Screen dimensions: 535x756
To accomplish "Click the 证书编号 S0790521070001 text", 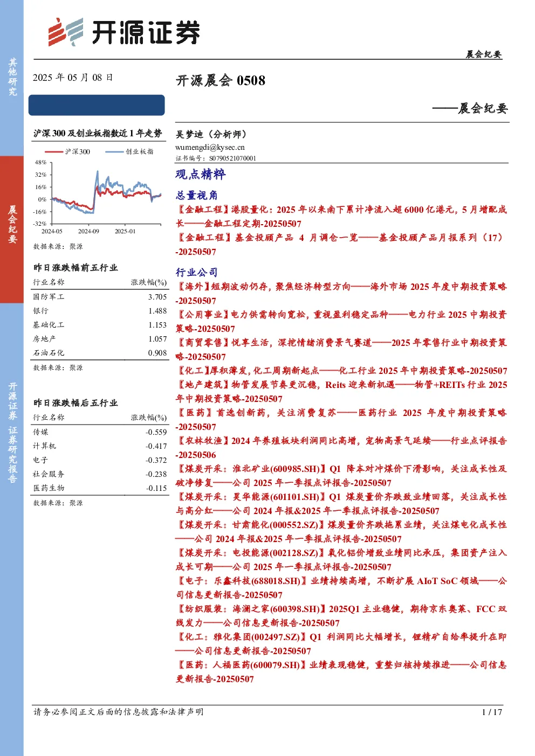I will click(216, 158).
